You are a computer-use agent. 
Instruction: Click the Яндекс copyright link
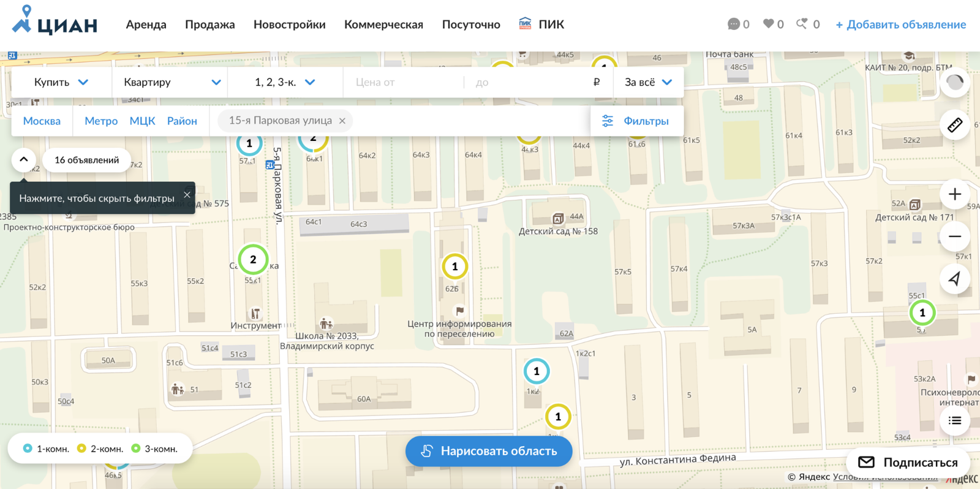pyautogui.click(x=808, y=477)
